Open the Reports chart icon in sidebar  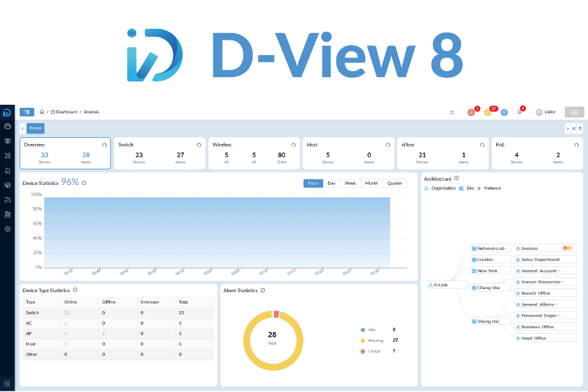7,200
